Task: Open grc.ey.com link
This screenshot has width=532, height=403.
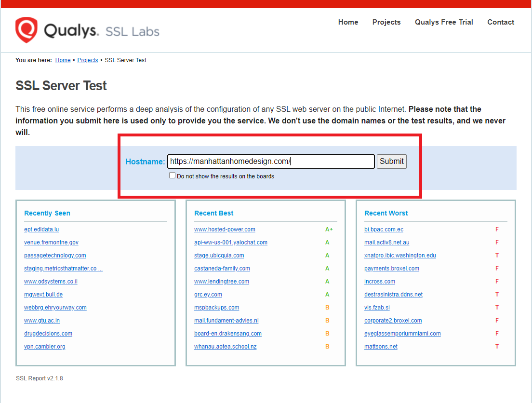Action: point(208,295)
